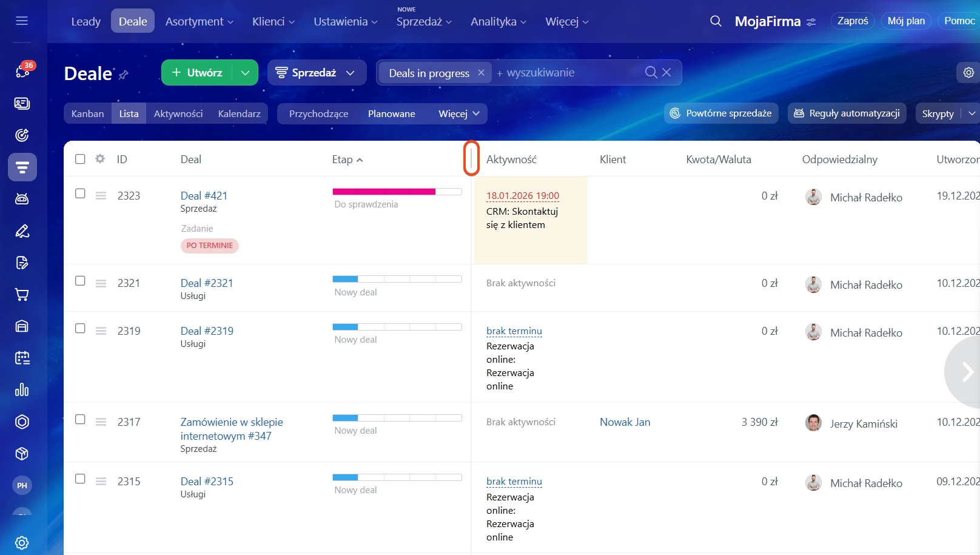Clear the search filter with the X icon
Screen dimensions: 980x555
click(666, 72)
